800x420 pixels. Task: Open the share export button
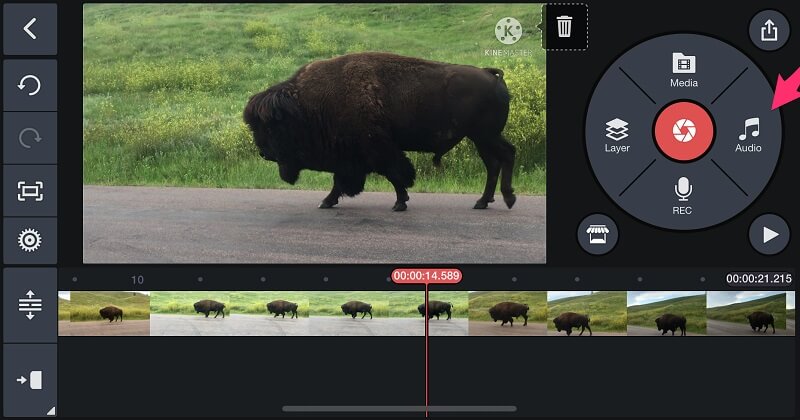(x=769, y=30)
